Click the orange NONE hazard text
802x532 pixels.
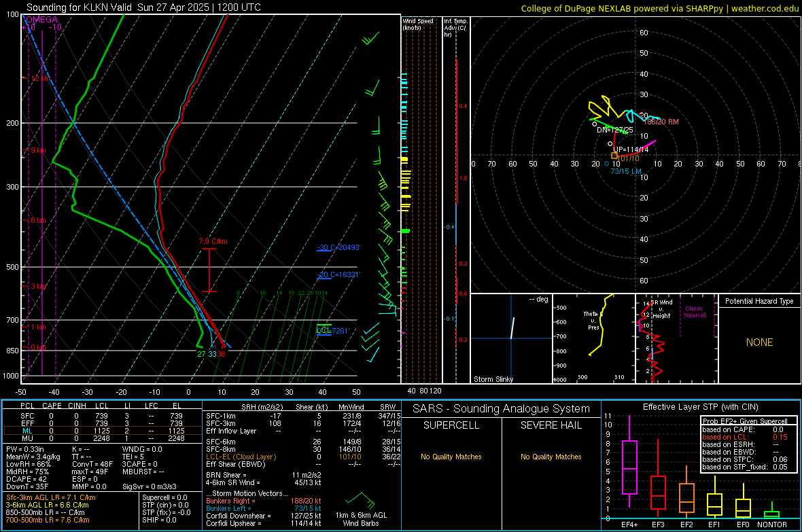[759, 342]
